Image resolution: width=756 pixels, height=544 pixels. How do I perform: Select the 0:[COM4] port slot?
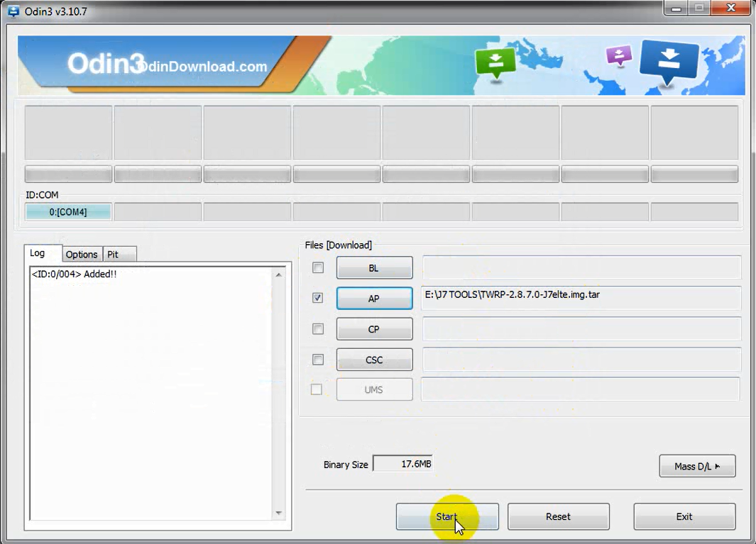pyautogui.click(x=68, y=212)
